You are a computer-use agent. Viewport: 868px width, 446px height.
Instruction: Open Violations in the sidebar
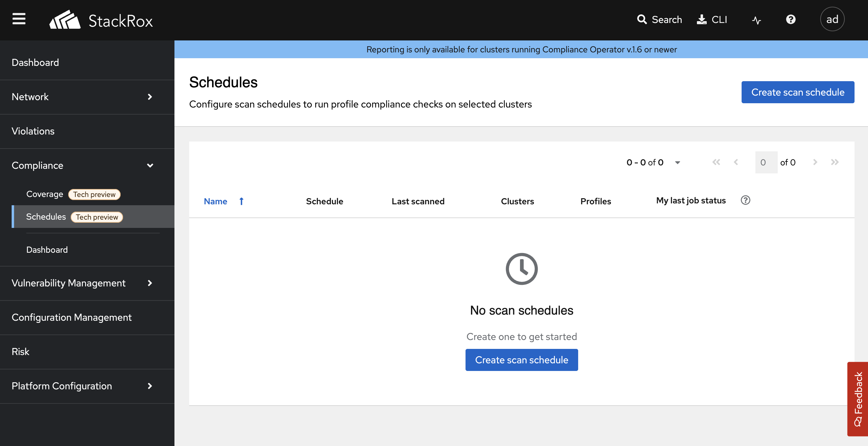click(33, 131)
